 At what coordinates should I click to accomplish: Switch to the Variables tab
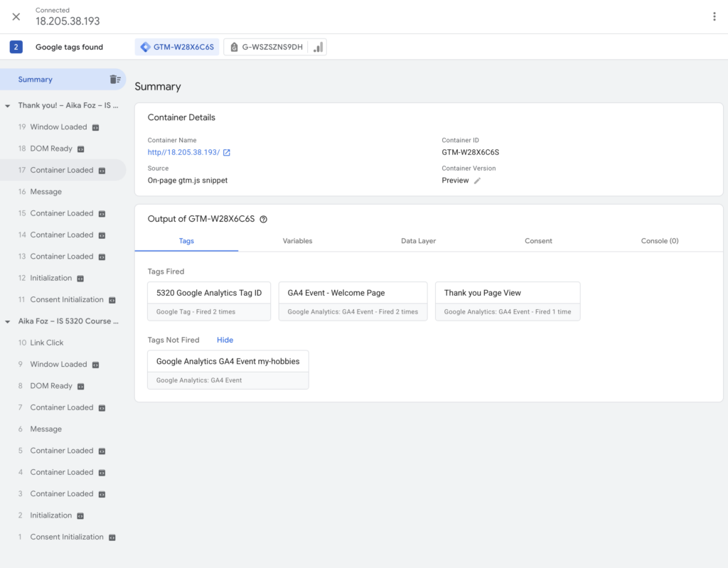(297, 241)
